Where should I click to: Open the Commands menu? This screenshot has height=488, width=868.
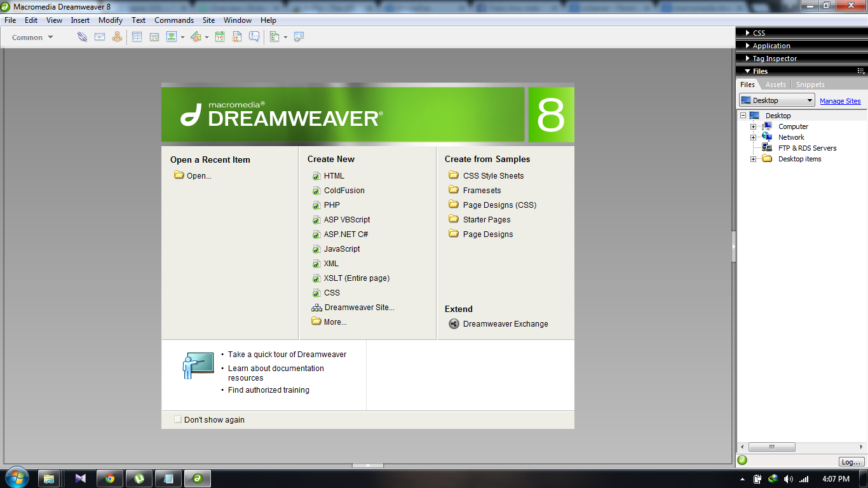pos(174,20)
